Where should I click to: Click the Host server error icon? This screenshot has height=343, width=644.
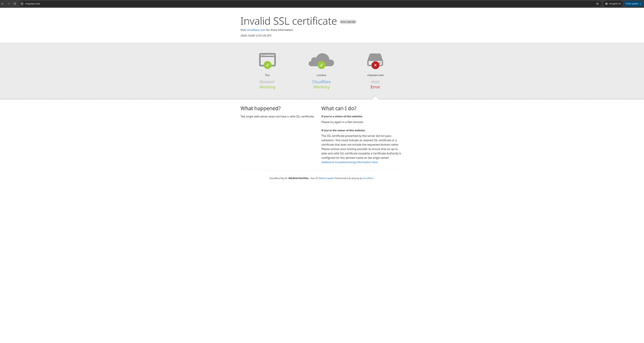375,61
